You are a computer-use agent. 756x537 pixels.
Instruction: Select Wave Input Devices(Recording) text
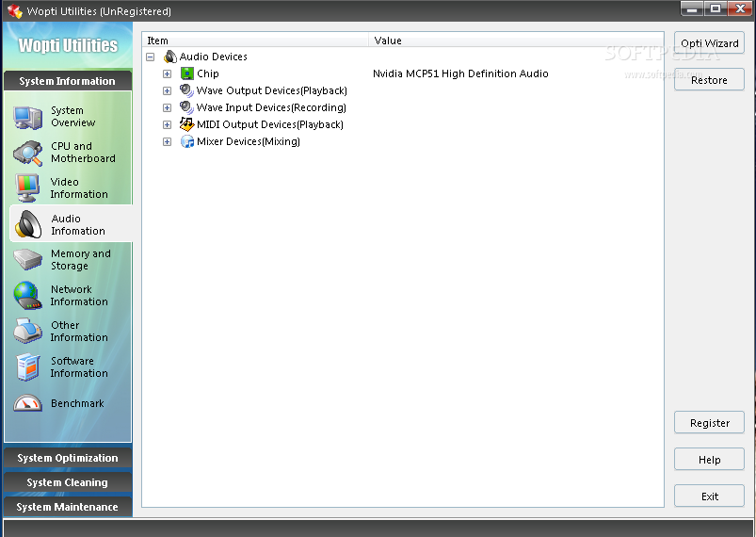(271, 107)
